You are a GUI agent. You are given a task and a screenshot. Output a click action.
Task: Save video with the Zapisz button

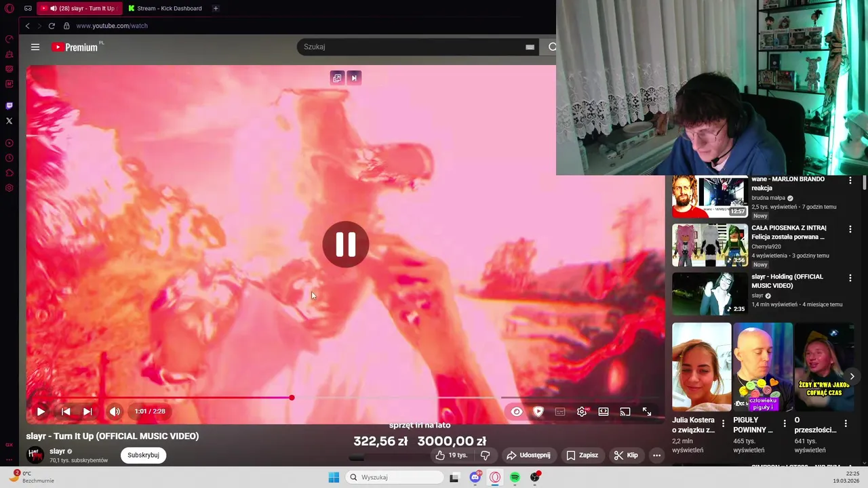click(x=583, y=455)
